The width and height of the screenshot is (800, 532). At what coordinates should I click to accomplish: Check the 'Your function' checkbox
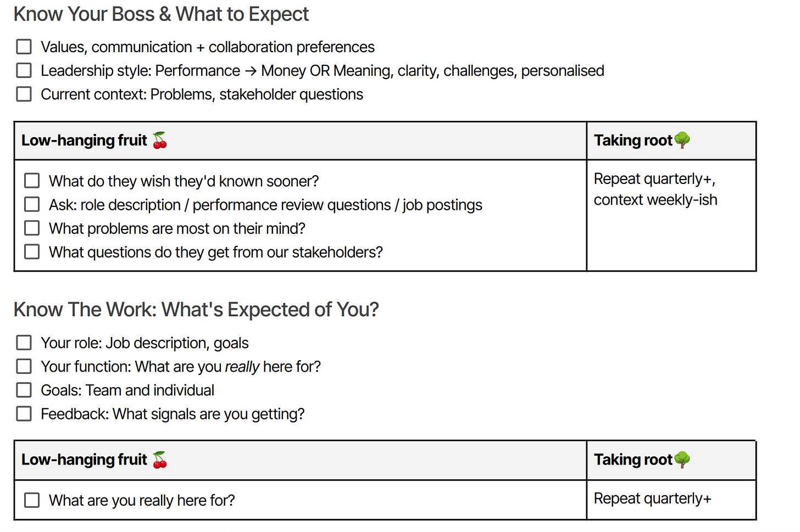click(24, 366)
